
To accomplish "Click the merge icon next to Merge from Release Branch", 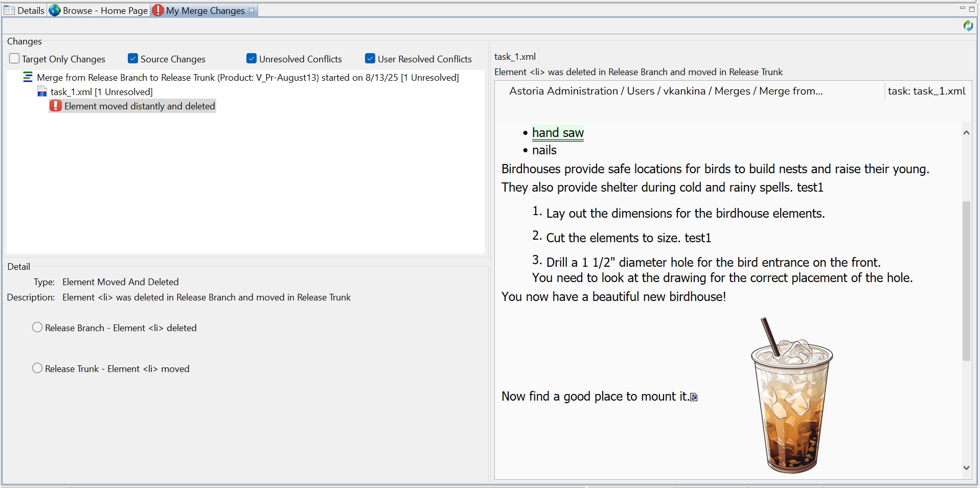I will (x=28, y=78).
